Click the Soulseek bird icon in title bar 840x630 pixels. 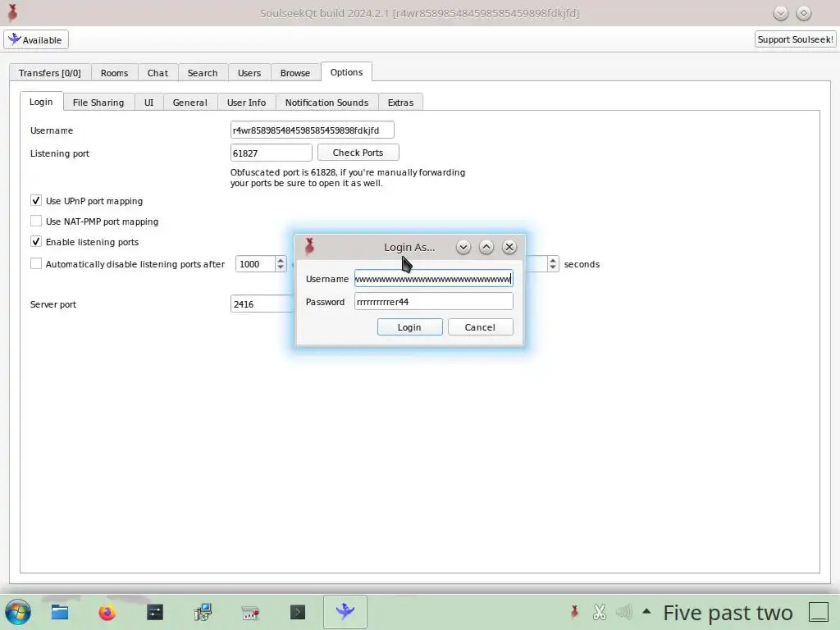(13, 12)
